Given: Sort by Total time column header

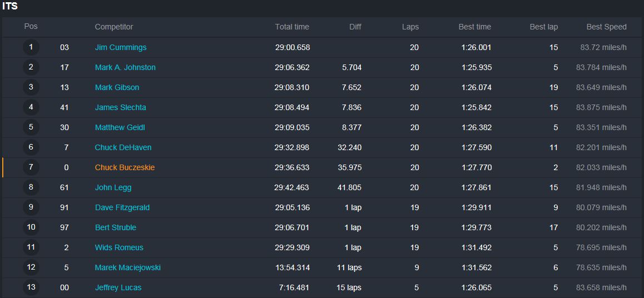Looking at the screenshot, I should tap(292, 27).
